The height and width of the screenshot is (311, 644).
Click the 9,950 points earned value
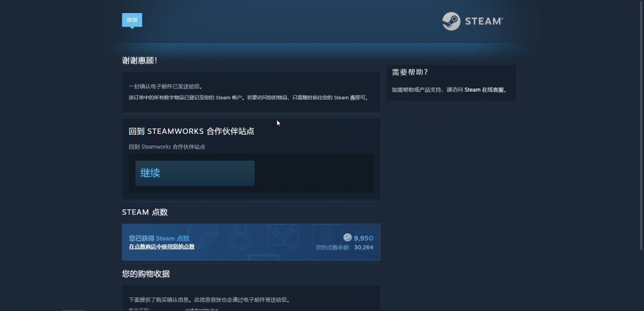(x=363, y=238)
